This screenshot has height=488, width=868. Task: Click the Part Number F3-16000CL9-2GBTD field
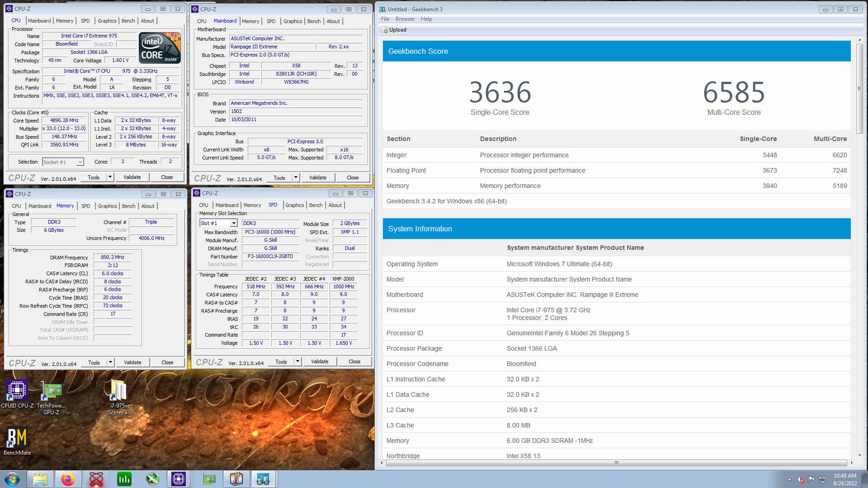[270, 256]
